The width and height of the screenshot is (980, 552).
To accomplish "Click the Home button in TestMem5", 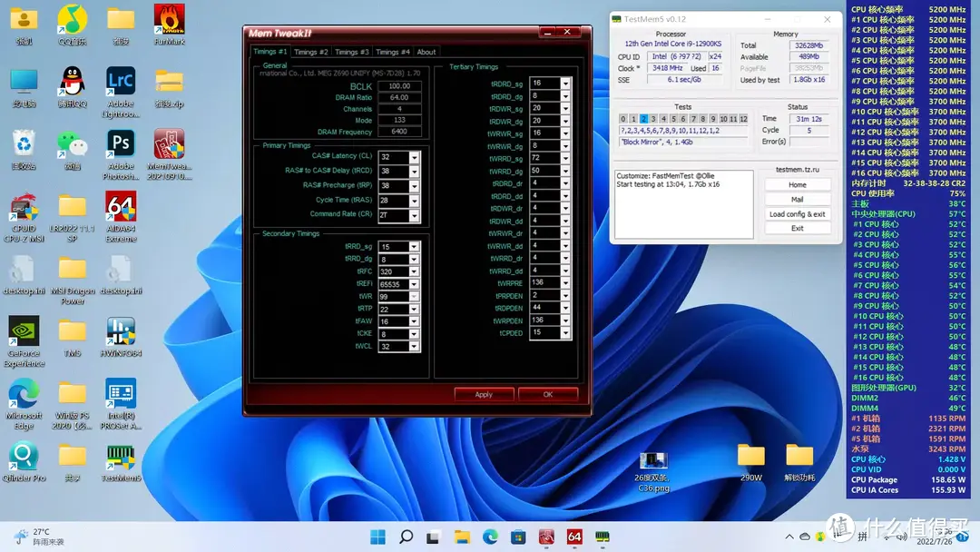I will pos(798,185).
